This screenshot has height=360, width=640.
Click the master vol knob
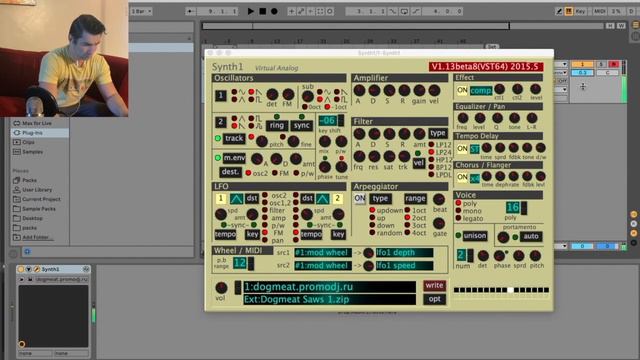tap(221, 287)
